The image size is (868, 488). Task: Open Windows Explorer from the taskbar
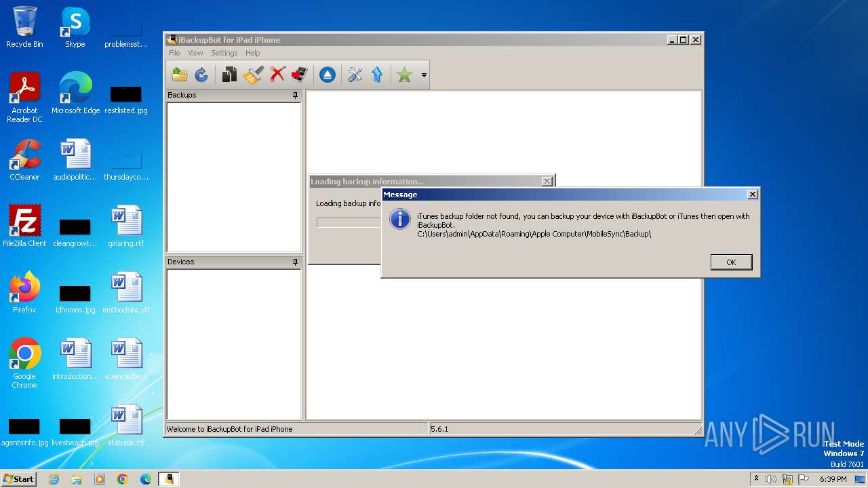point(77,479)
